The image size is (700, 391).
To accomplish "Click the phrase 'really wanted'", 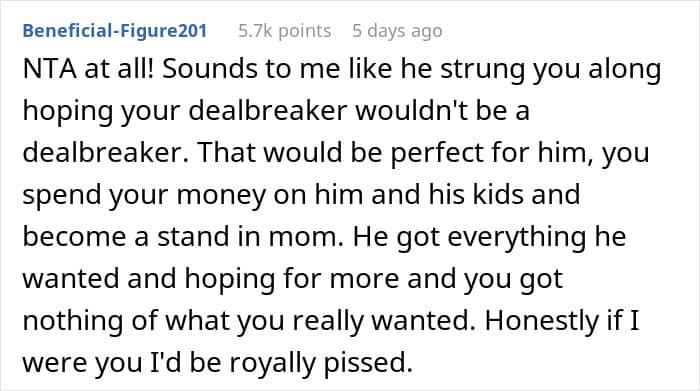I will (x=383, y=322).
